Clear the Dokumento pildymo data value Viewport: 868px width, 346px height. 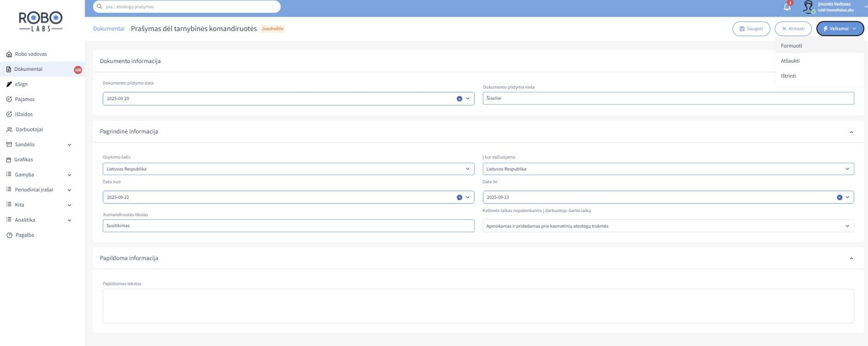point(459,98)
